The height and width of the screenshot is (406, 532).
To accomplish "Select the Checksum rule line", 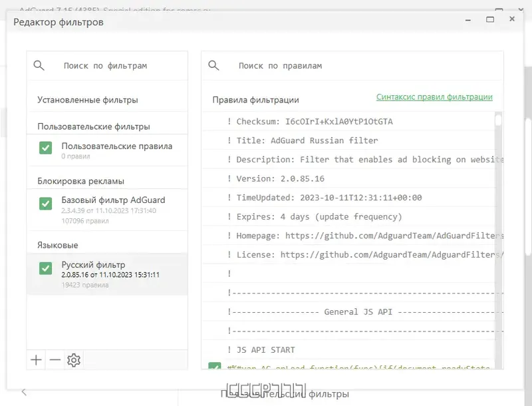I will [348, 121].
